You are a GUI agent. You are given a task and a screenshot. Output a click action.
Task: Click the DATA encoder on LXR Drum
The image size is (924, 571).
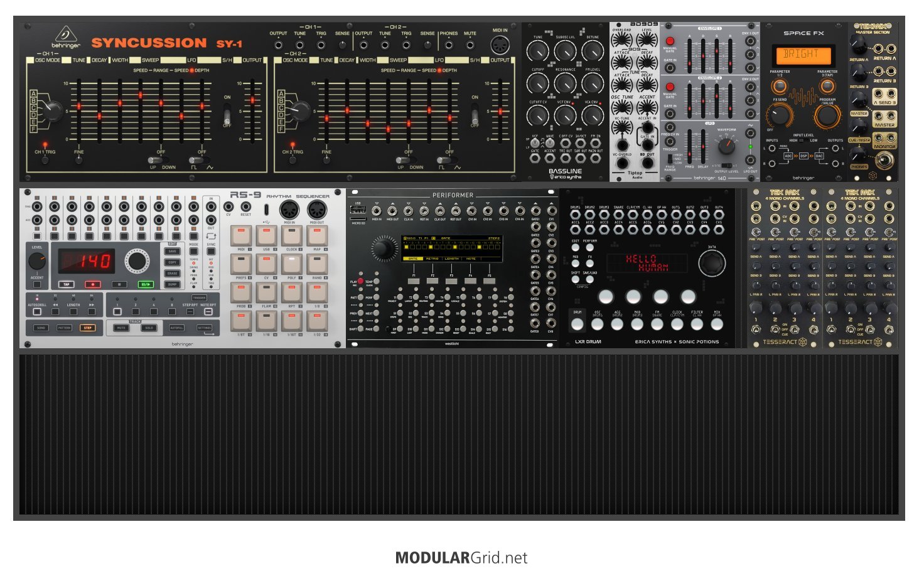click(x=711, y=264)
